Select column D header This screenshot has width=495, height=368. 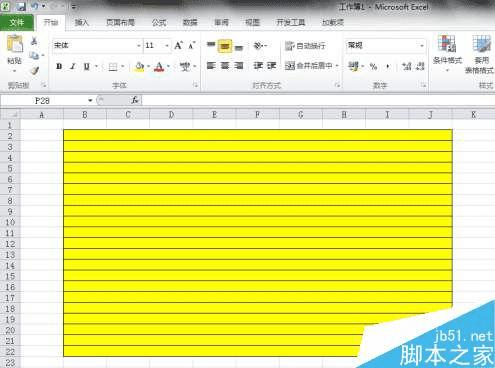tap(171, 115)
